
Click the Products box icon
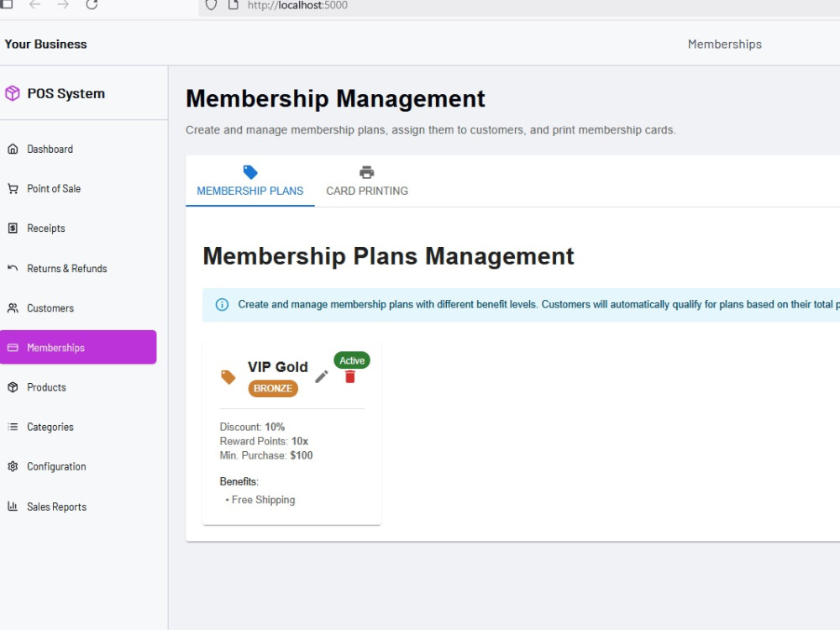pos(13,387)
